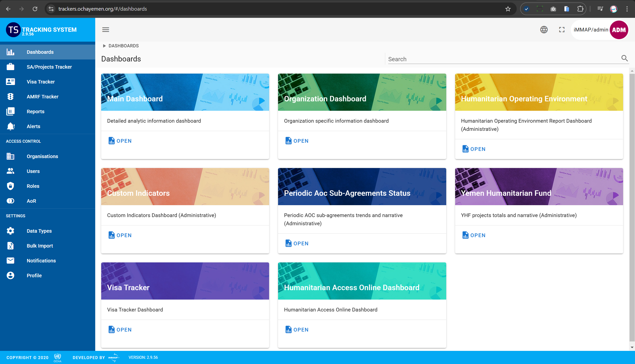The width and height of the screenshot is (635, 364).
Task: Open the Main Dashboard
Action: 120,141
